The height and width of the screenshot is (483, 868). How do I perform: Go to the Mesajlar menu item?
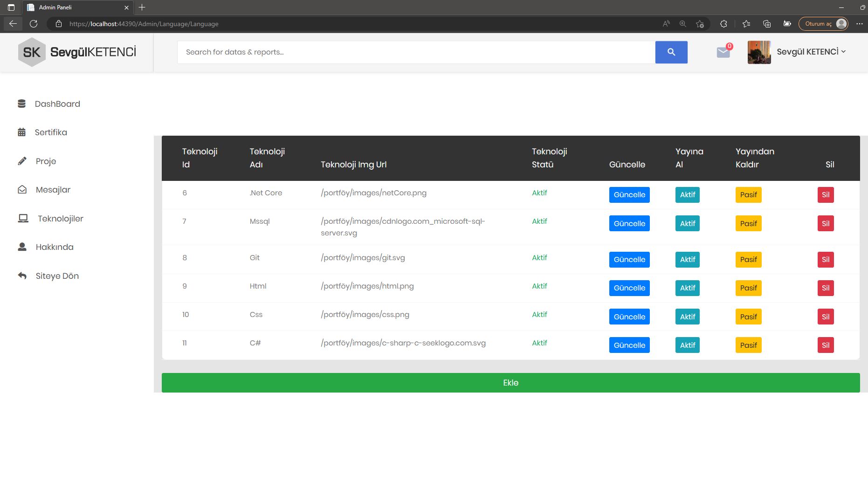click(x=53, y=190)
